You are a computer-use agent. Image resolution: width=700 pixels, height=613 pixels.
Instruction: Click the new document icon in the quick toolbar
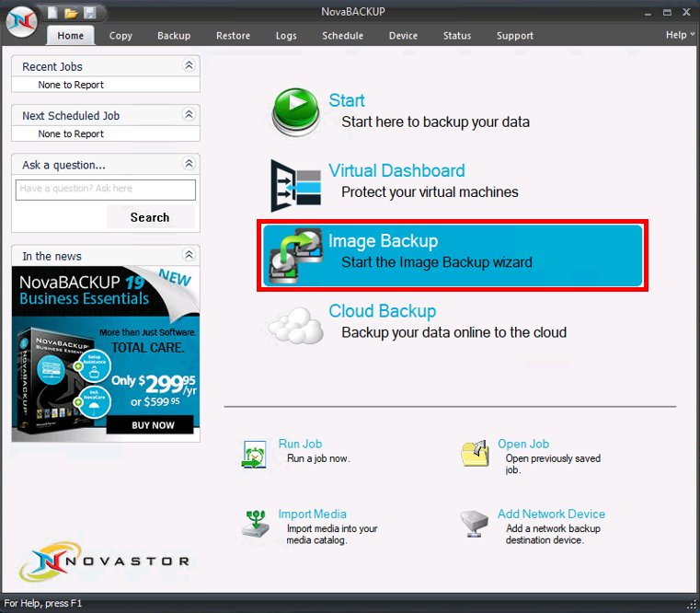tap(53, 13)
